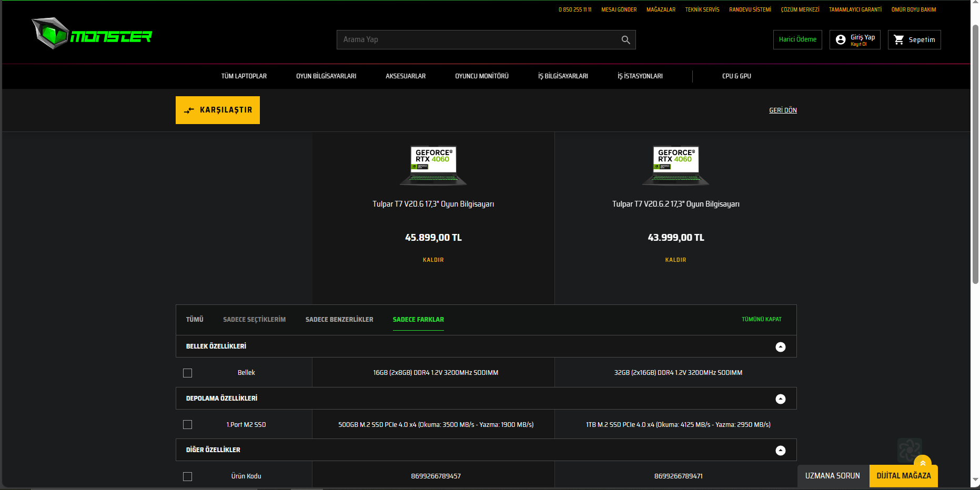Click the Karşılaştır button

pos(218,110)
